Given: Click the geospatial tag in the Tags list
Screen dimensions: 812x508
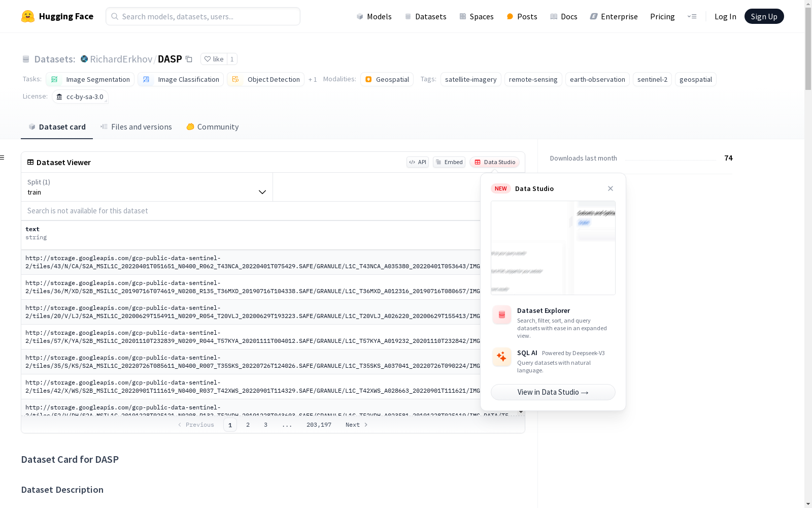Looking at the screenshot, I should (x=696, y=79).
